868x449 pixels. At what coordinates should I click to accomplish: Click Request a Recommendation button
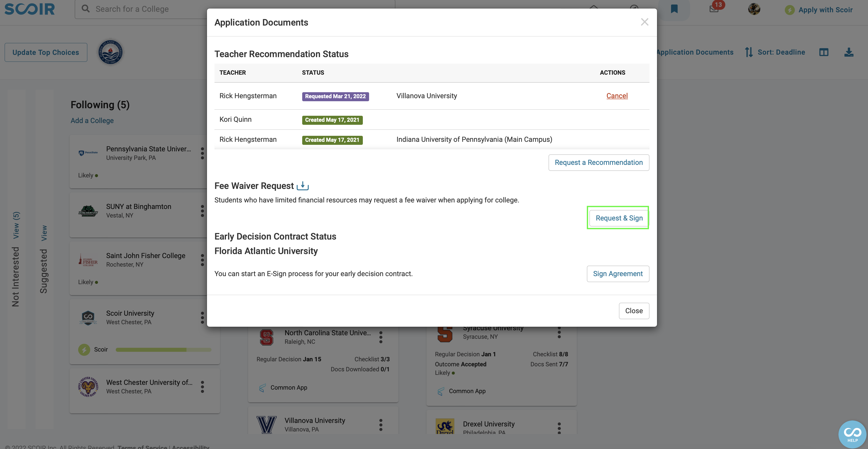pos(598,163)
